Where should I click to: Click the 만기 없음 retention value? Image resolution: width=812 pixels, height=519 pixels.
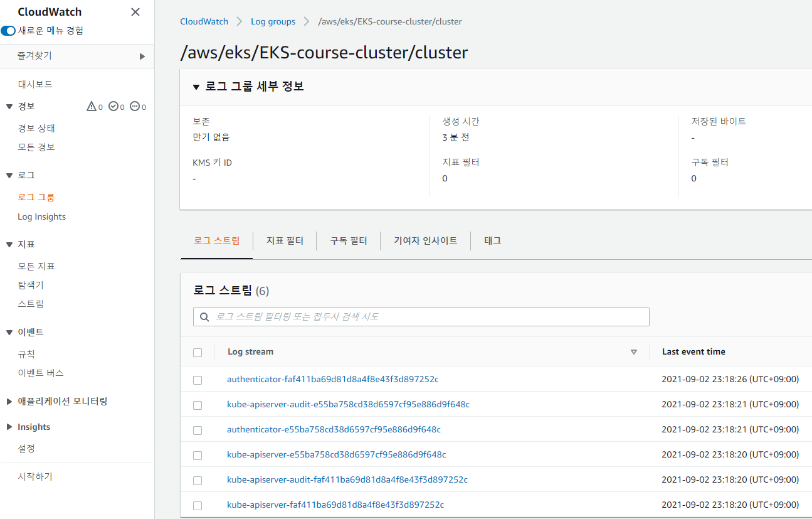click(211, 137)
